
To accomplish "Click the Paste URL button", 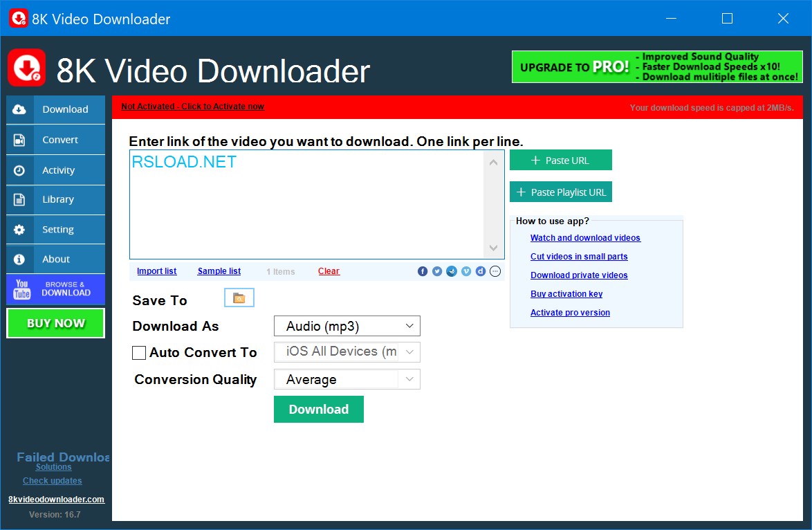I will 561,160.
